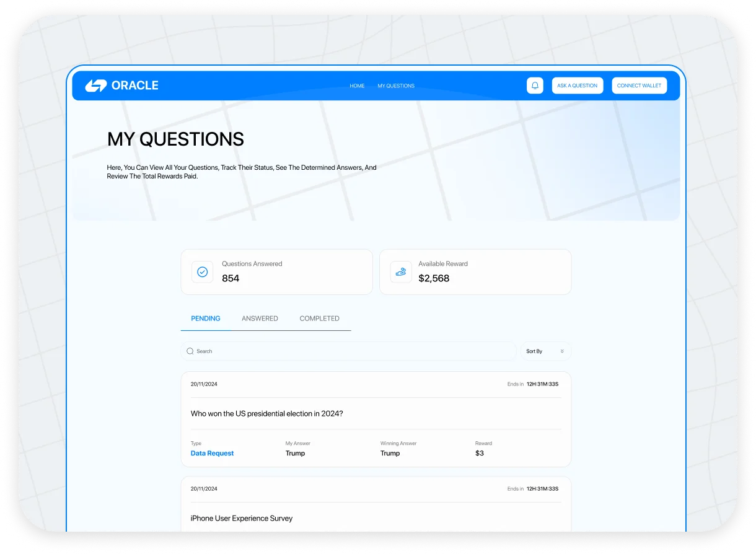
Task: Click the CONNECT WALLET button
Action: 639,86
